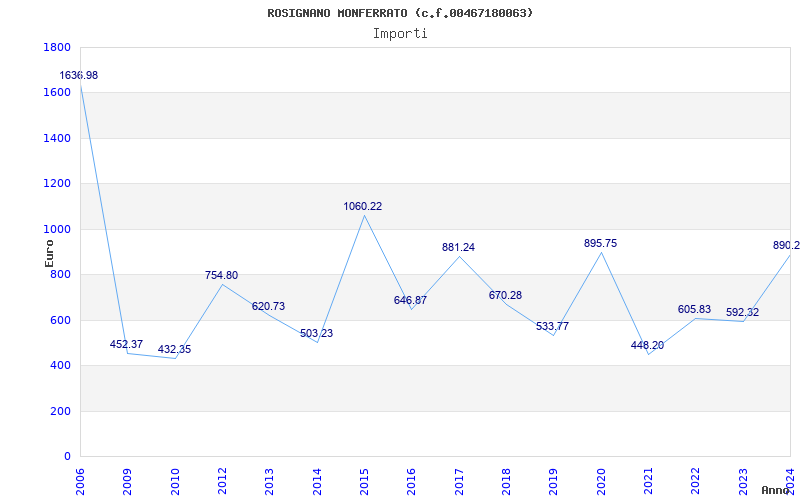Screen dimensions: 800x500
Task: Click the 503.23 data label
Action: click(316, 334)
